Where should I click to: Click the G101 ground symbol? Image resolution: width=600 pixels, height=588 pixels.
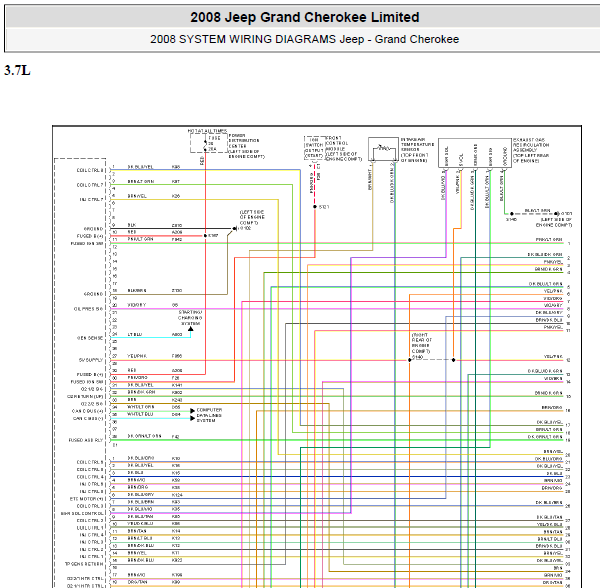557,213
